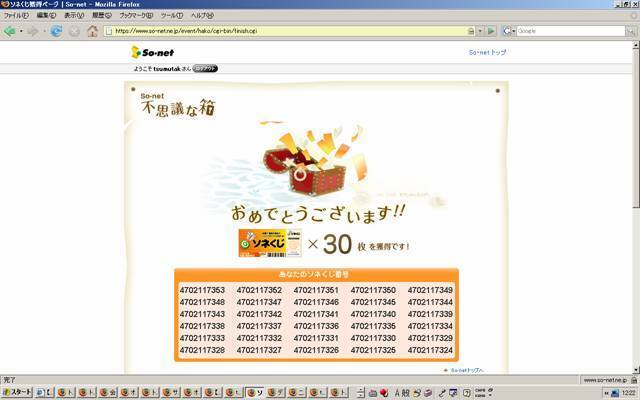The height and width of the screenshot is (400, 640).
Task: Switch to the 会 Firefox taskbar button
Action: [x=108, y=392]
